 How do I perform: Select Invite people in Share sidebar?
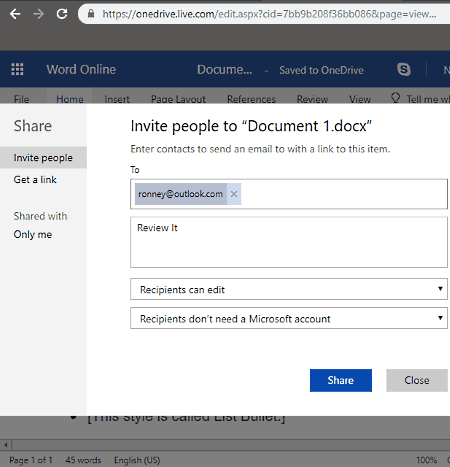pos(43,158)
